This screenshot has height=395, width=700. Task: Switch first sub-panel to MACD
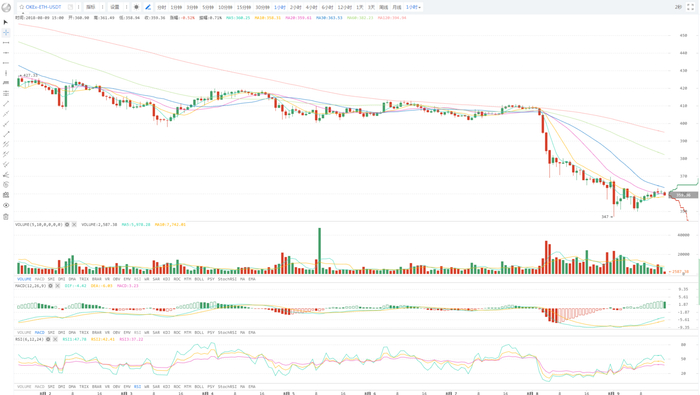click(x=40, y=279)
